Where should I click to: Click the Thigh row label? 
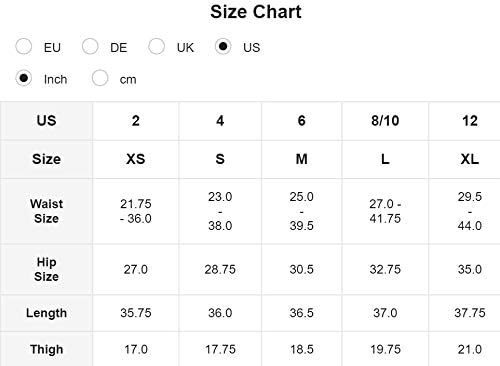[x=46, y=349]
